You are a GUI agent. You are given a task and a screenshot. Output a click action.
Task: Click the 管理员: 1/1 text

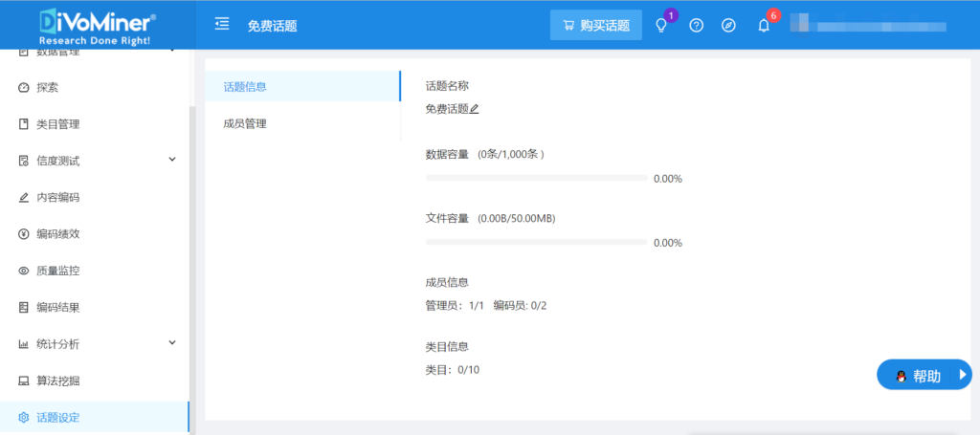[455, 305]
